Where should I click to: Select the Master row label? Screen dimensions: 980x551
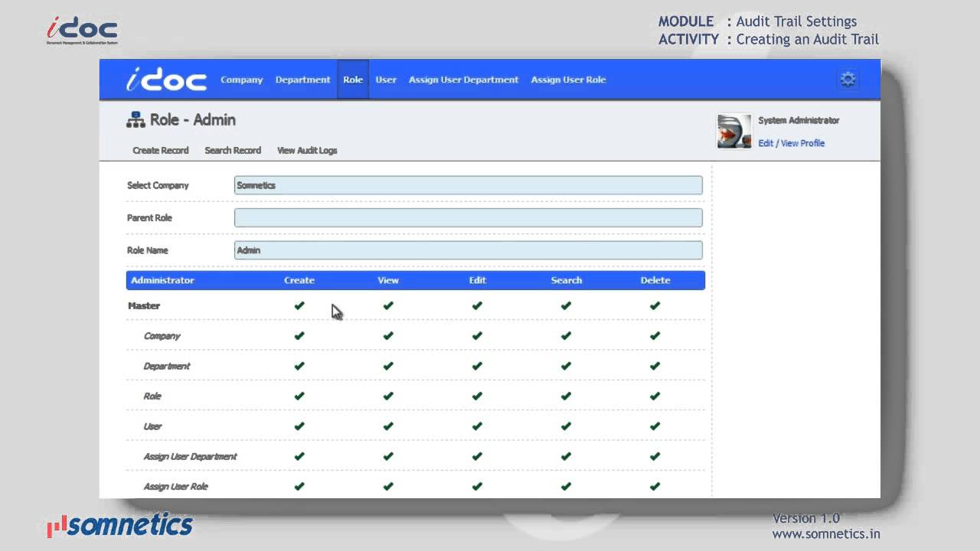(x=144, y=305)
